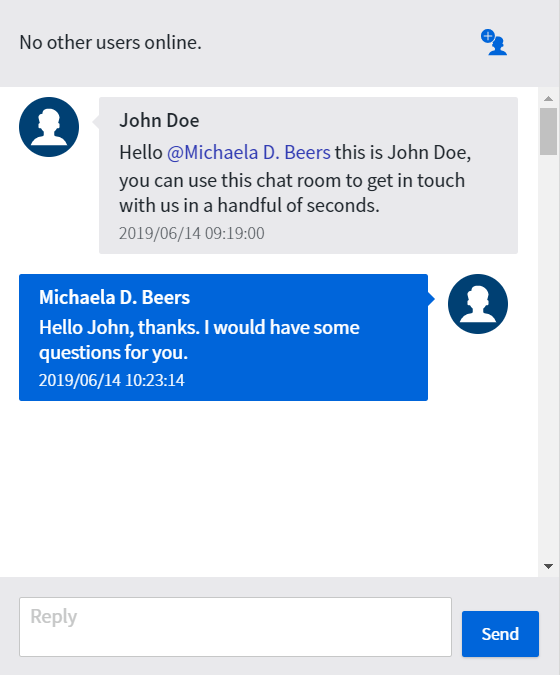Click message 'Hello John, thanks. I would have…'
Viewport: 560px width, 675px height.
199,340
